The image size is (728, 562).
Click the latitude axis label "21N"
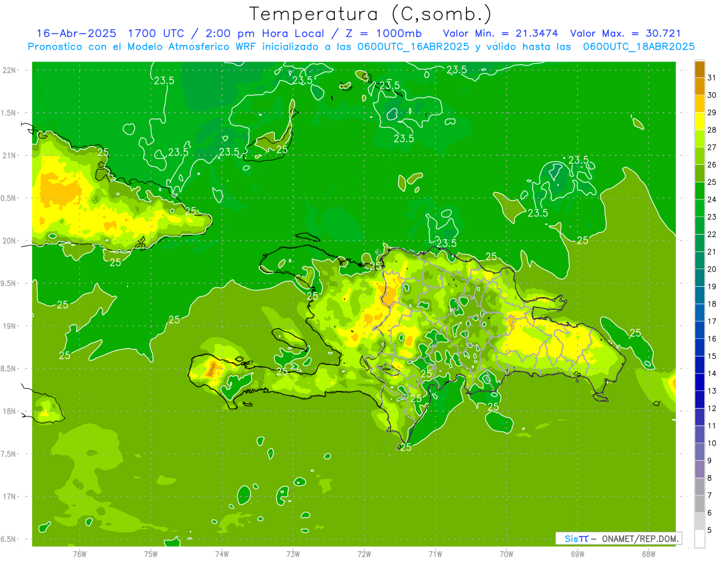pyautogui.click(x=10, y=155)
